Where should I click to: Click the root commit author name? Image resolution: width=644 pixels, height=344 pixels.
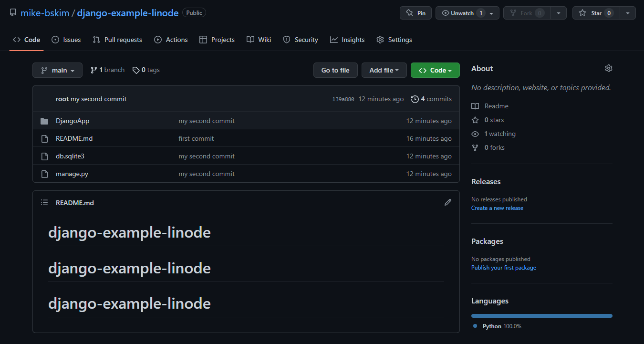click(62, 99)
